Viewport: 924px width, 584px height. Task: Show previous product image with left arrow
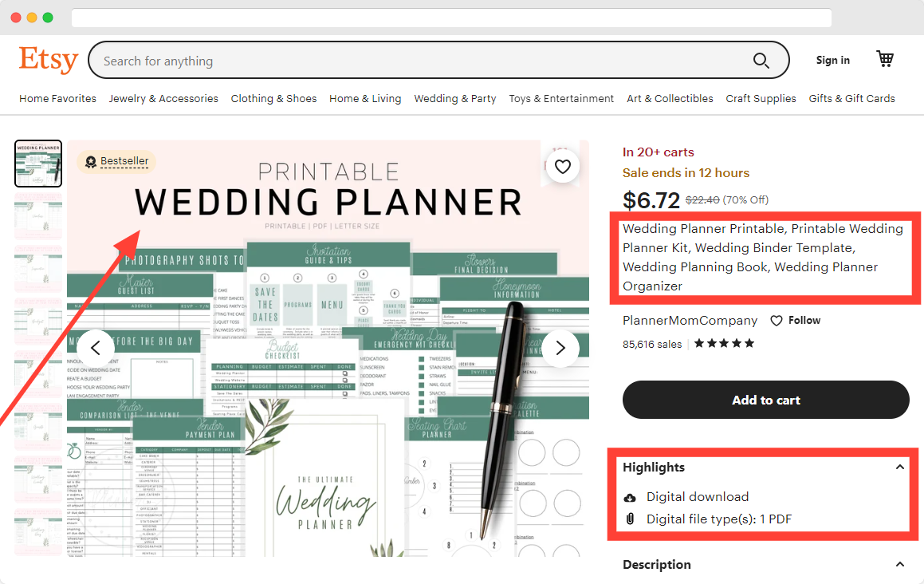click(96, 349)
